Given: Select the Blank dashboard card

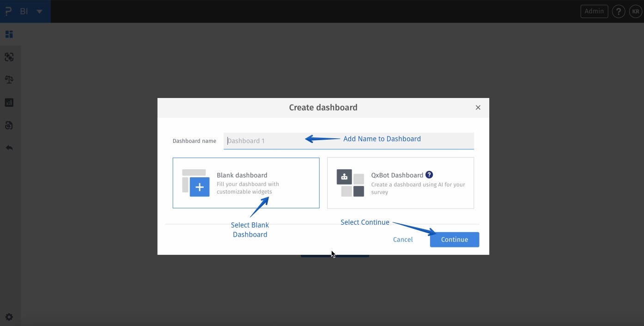Looking at the screenshot, I should pos(246,183).
